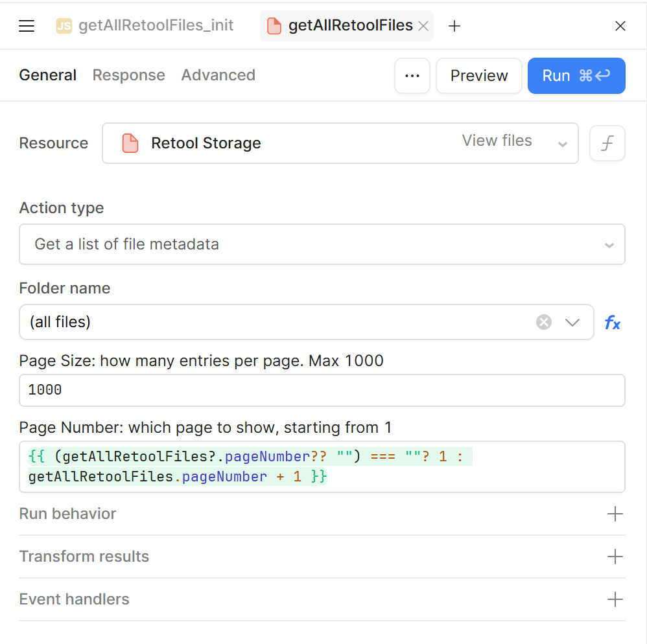Close the query editor panel
647x644 pixels.
point(620,26)
